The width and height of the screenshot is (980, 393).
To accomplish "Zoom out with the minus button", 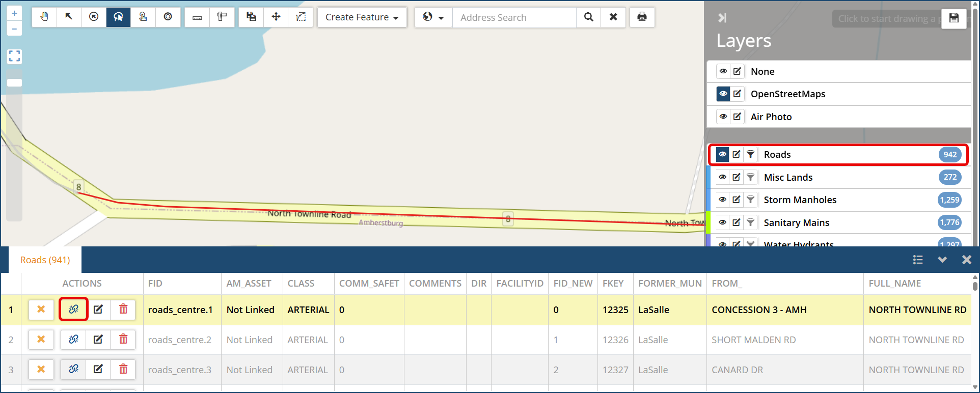I will [x=14, y=29].
